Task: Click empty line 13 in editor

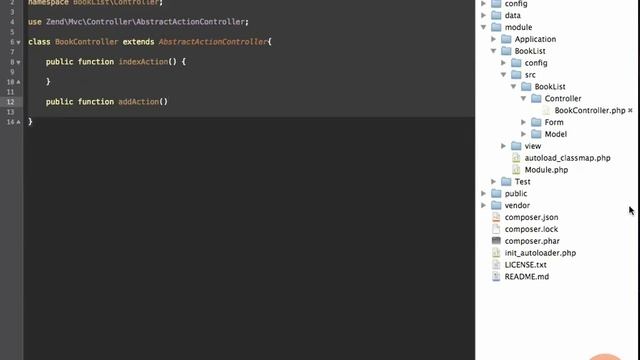Action: [x=249, y=112]
